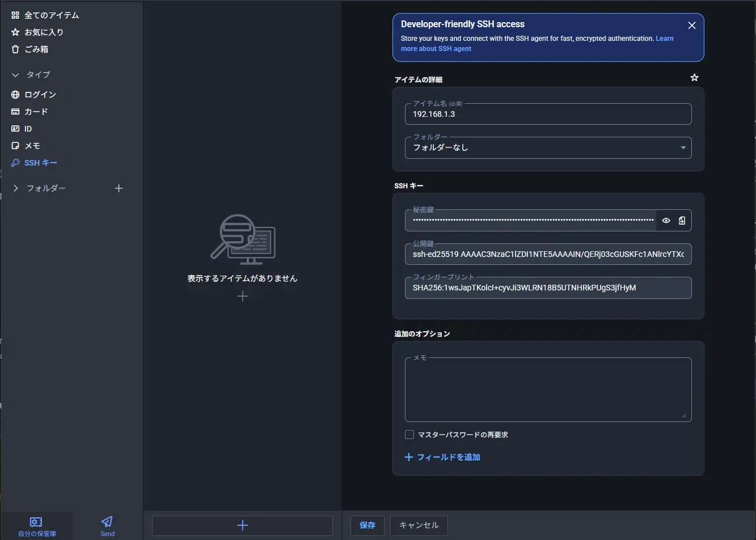Screen dimensions: 756x540
Task: Filter by メモ type
Action: coord(26,146)
